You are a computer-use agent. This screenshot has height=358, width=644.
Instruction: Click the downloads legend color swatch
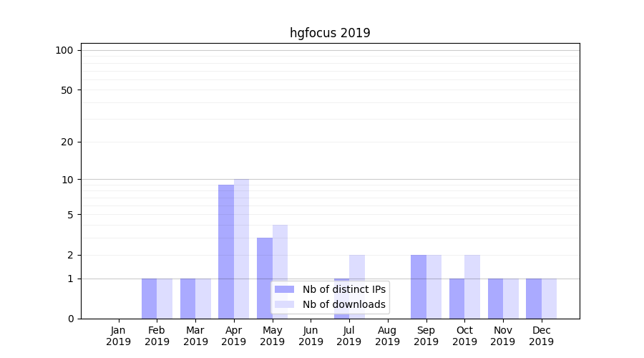point(284,304)
